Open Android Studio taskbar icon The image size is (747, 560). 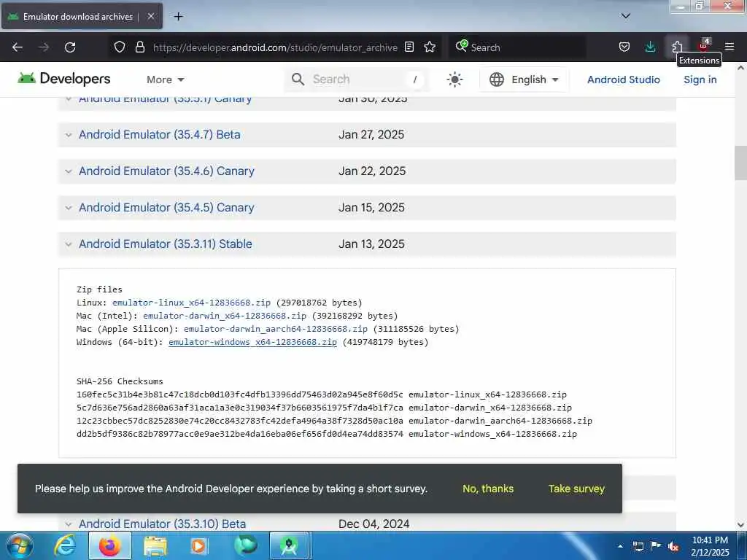[x=289, y=545]
